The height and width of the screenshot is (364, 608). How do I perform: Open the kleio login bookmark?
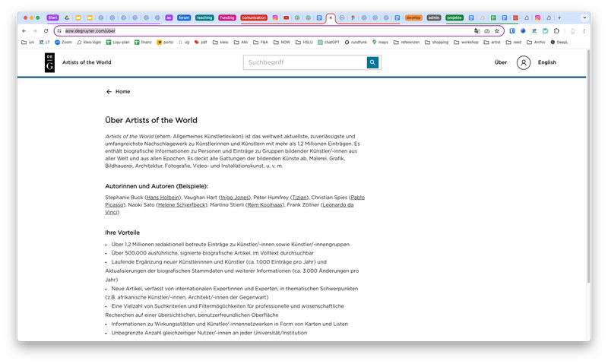[x=89, y=42]
